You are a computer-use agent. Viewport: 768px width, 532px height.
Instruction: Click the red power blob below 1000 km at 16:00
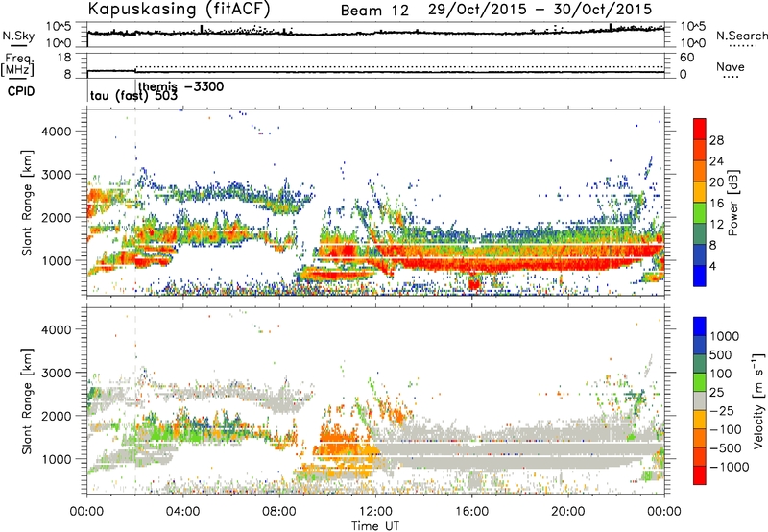tap(474, 283)
